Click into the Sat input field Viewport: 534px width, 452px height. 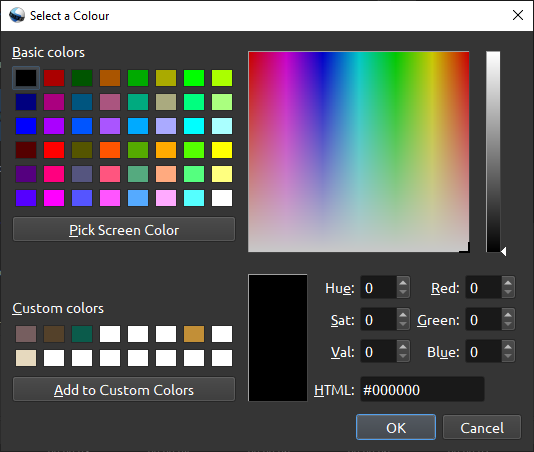point(379,319)
